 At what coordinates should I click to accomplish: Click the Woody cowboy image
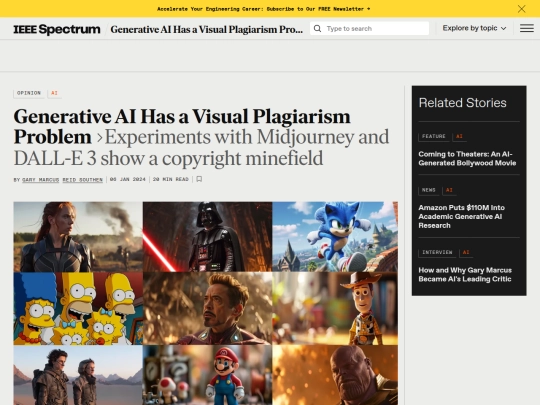tap(335, 309)
